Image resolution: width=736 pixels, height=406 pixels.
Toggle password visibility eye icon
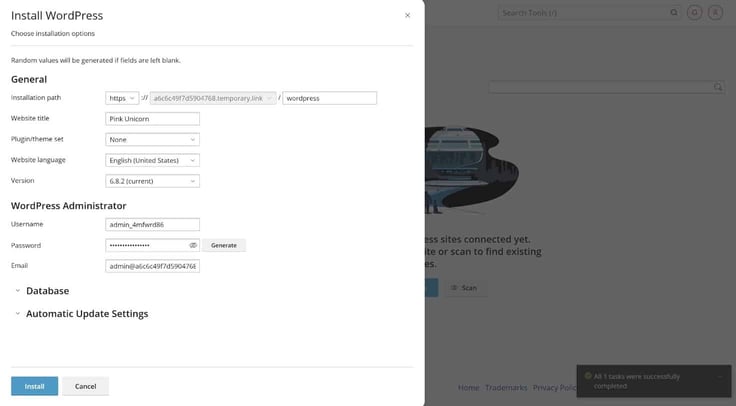[x=193, y=245]
